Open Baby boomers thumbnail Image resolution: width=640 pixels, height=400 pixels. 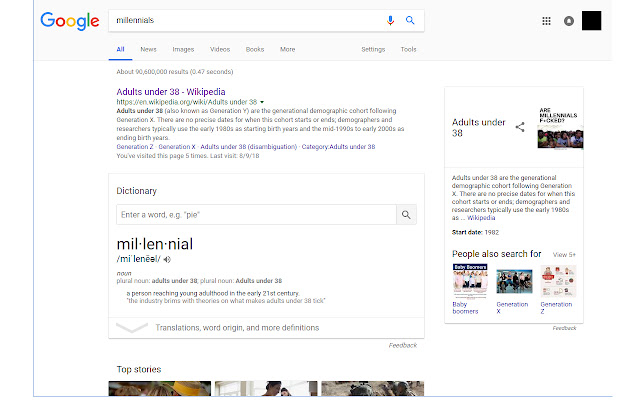(x=470, y=281)
